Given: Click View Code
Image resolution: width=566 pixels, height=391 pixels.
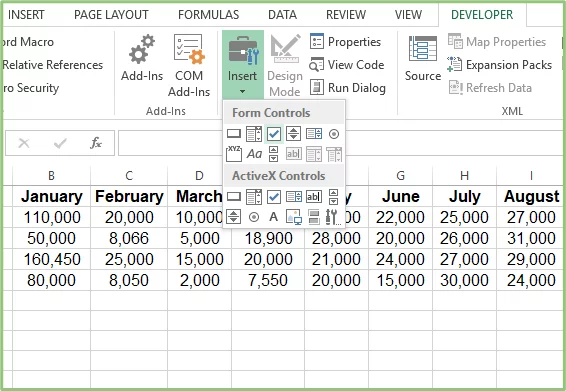Looking at the screenshot, I should click(347, 65).
